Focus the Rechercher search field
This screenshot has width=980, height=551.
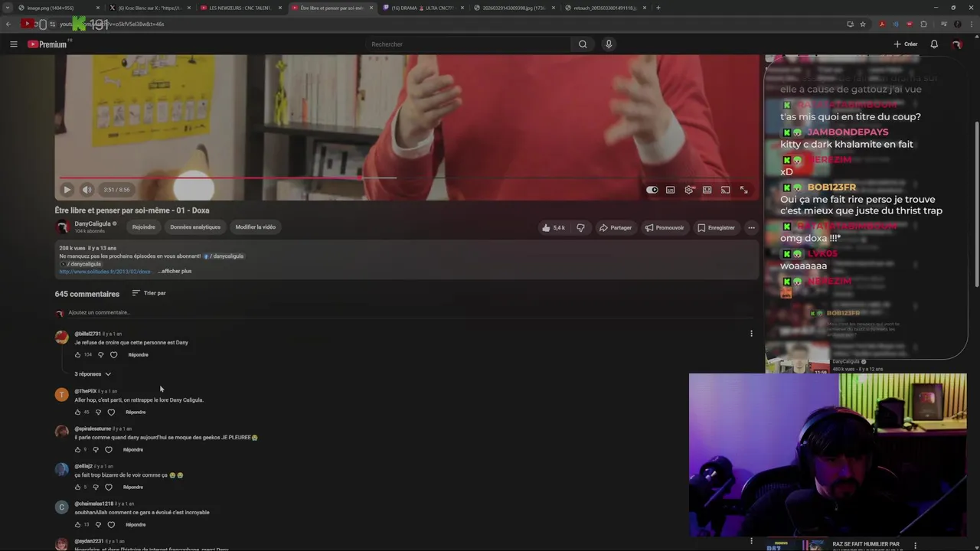(467, 44)
